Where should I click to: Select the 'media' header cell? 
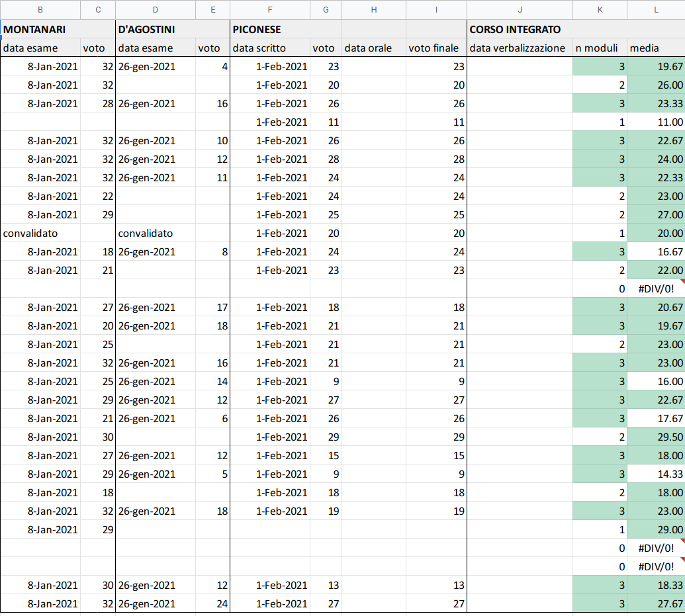[656, 48]
